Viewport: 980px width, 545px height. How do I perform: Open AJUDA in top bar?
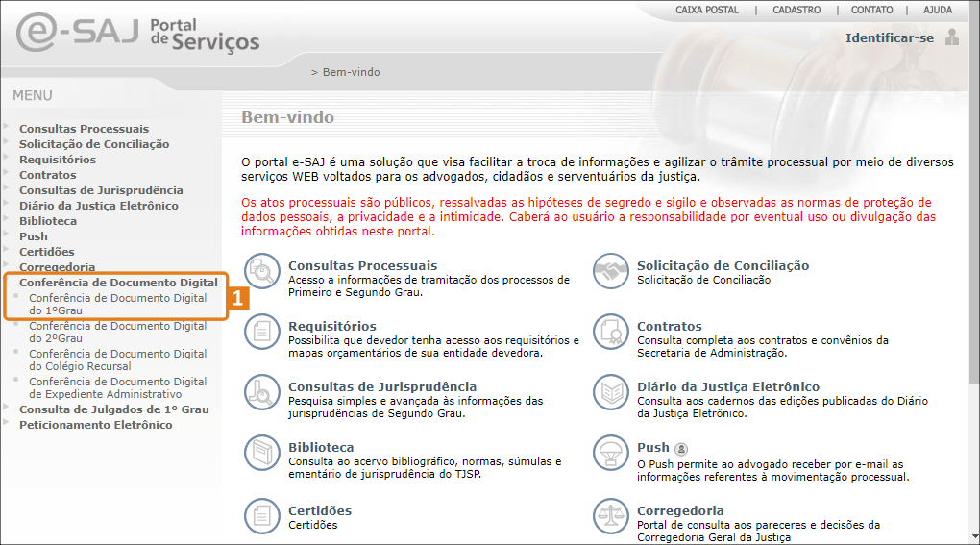click(x=938, y=10)
